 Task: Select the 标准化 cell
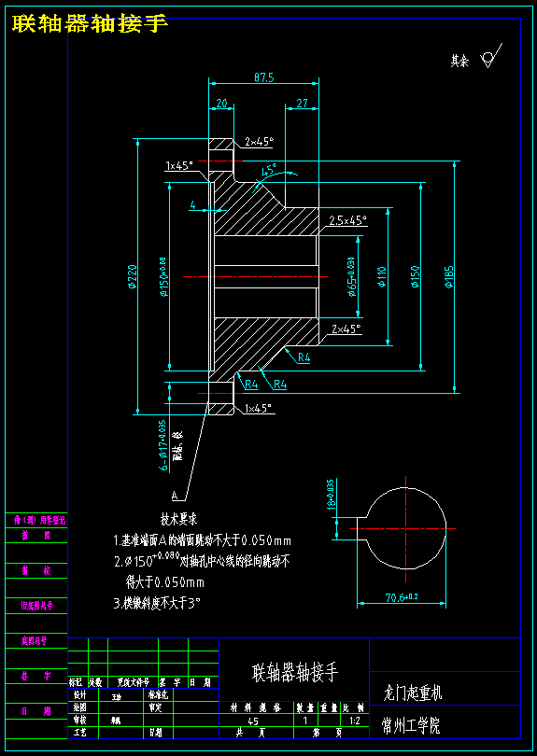(x=156, y=695)
